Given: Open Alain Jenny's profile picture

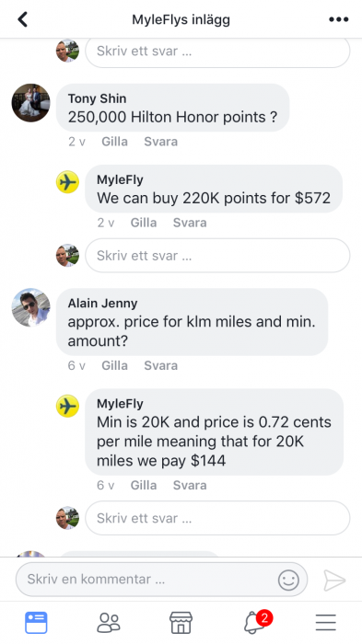Looking at the screenshot, I should (30, 307).
